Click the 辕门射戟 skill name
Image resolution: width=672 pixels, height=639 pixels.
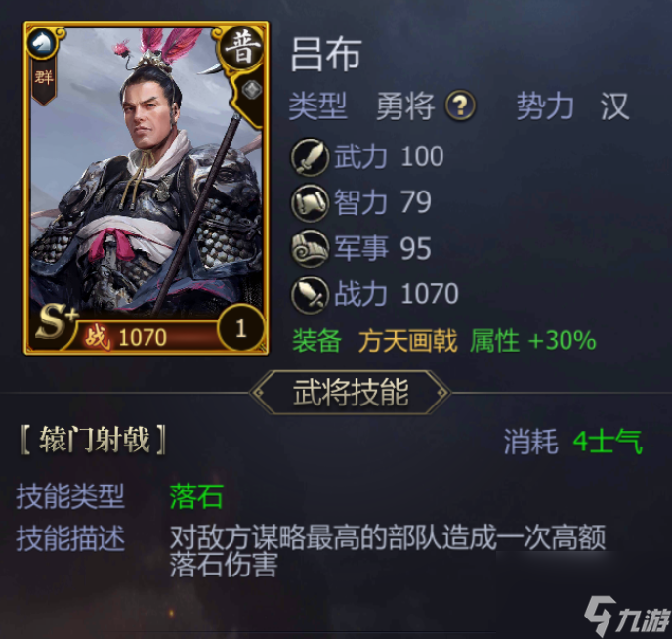[x=94, y=440]
